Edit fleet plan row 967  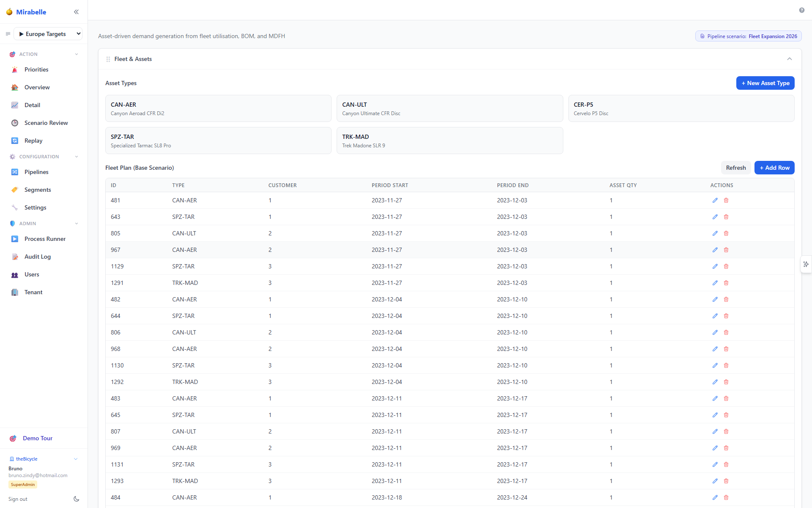pyautogui.click(x=715, y=250)
